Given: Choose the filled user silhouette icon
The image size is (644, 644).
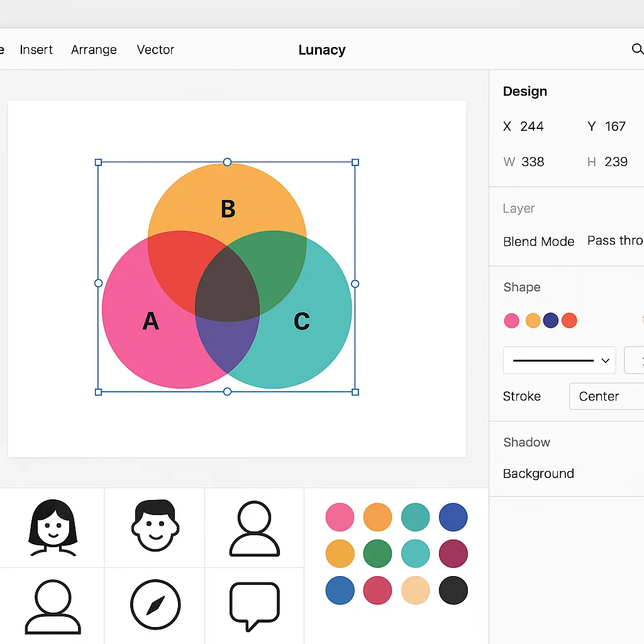Looking at the screenshot, I should tap(254, 528).
